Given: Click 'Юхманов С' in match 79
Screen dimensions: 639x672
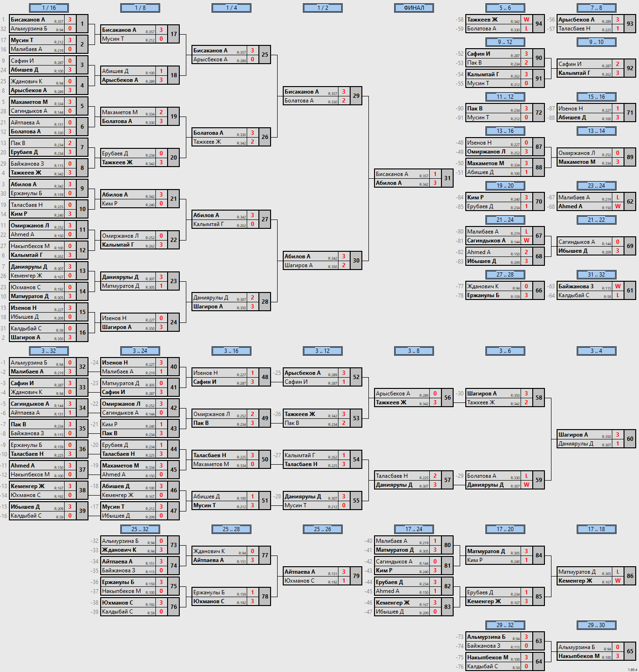Looking at the screenshot, I should tap(300, 581).
